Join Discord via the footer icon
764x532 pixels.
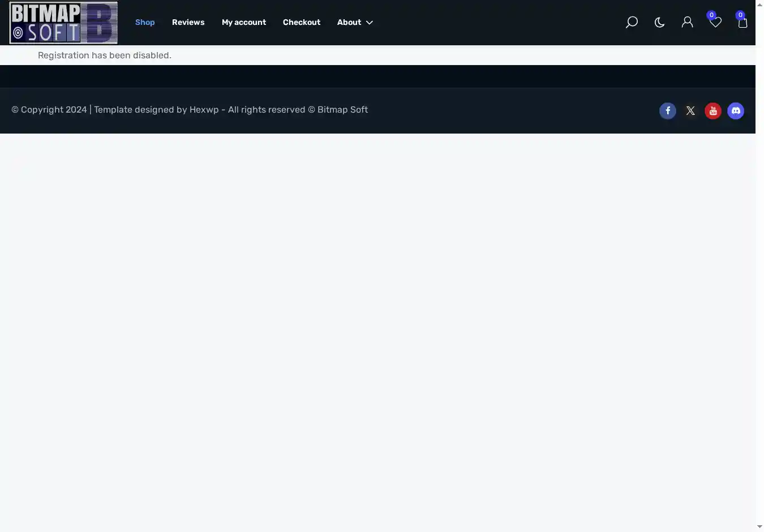click(736, 111)
